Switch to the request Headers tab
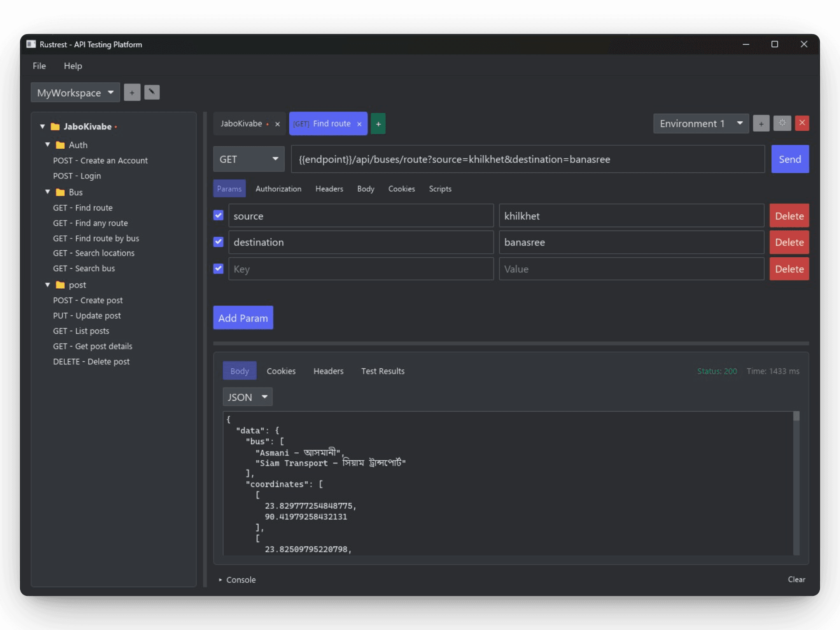840x630 pixels. click(x=329, y=189)
